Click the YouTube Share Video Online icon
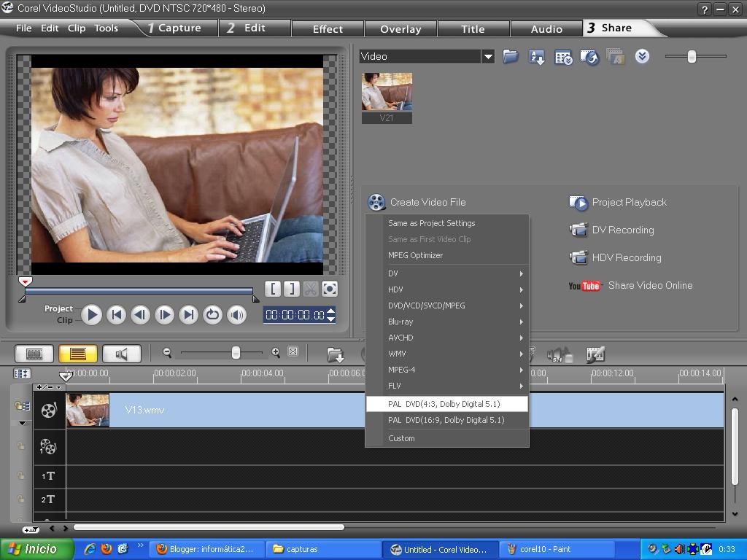The width and height of the screenshot is (747, 560). pyautogui.click(x=584, y=286)
